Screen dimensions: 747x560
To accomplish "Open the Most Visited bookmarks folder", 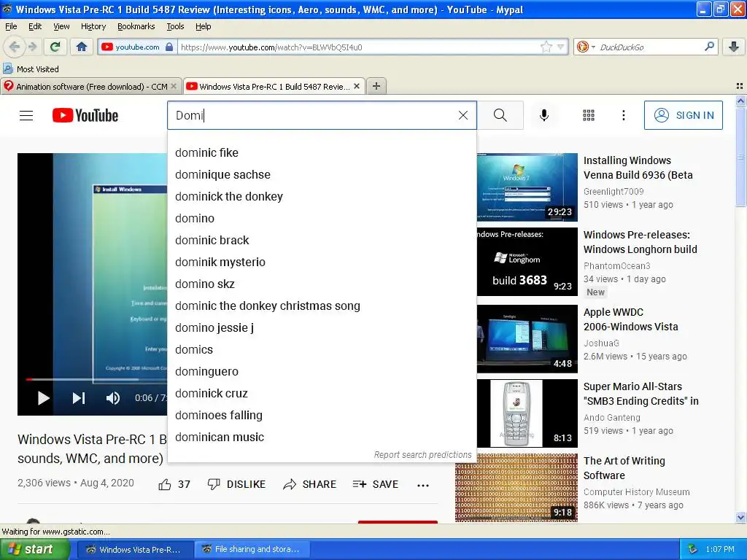I will pos(31,69).
